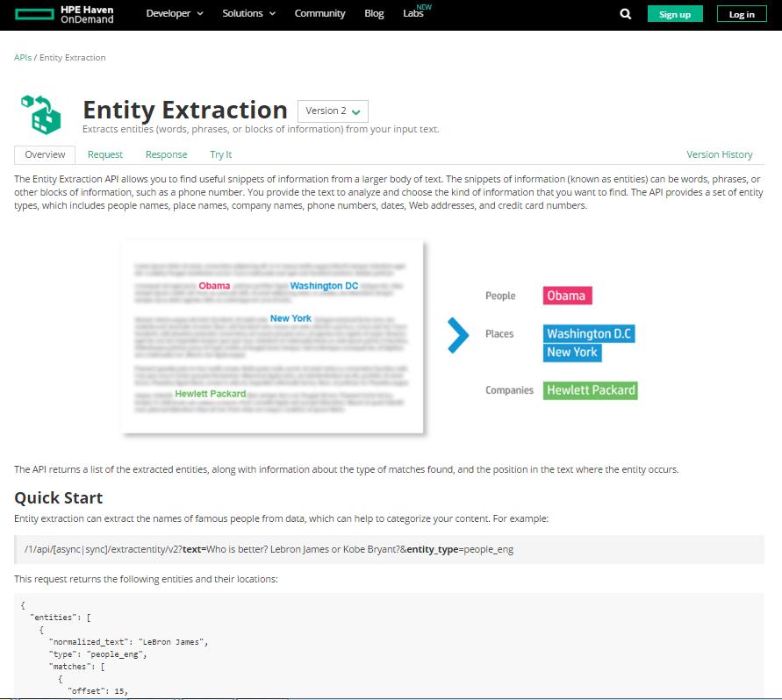The width and height of the screenshot is (782, 700).
Task: Open the site search magnifier icon
Action: pyautogui.click(x=626, y=14)
